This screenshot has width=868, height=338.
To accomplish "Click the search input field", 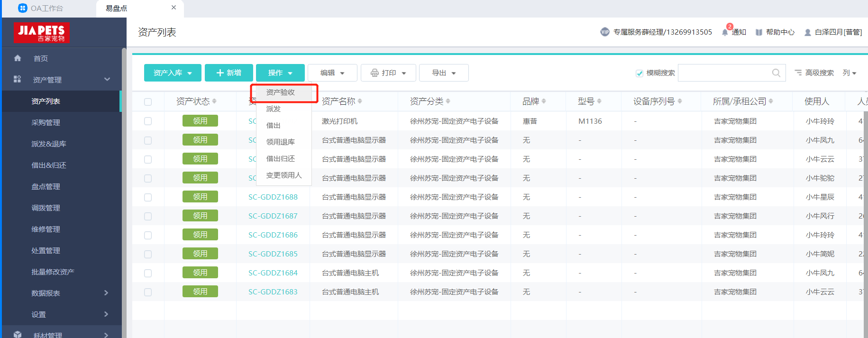I will click(x=731, y=73).
